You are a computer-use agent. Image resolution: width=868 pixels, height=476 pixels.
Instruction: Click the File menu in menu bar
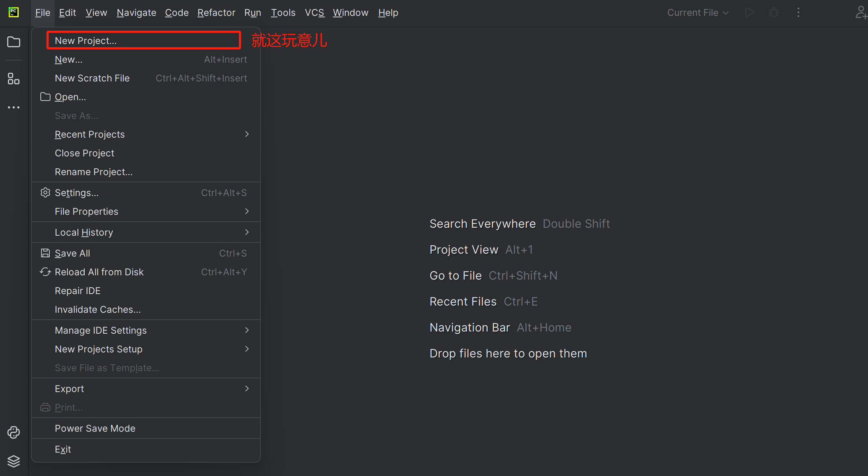(x=43, y=13)
